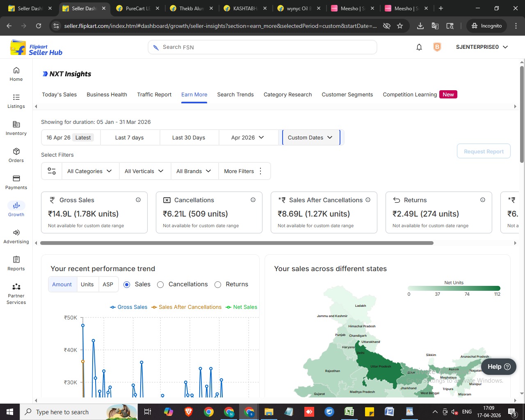Open the Category Research tab
The height and width of the screenshot is (420, 525).
288,94
